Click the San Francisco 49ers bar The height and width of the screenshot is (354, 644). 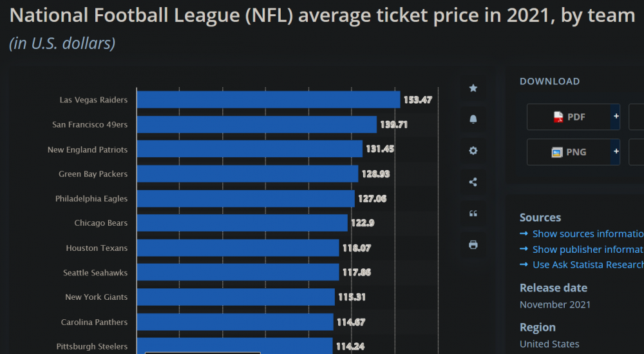[257, 124]
